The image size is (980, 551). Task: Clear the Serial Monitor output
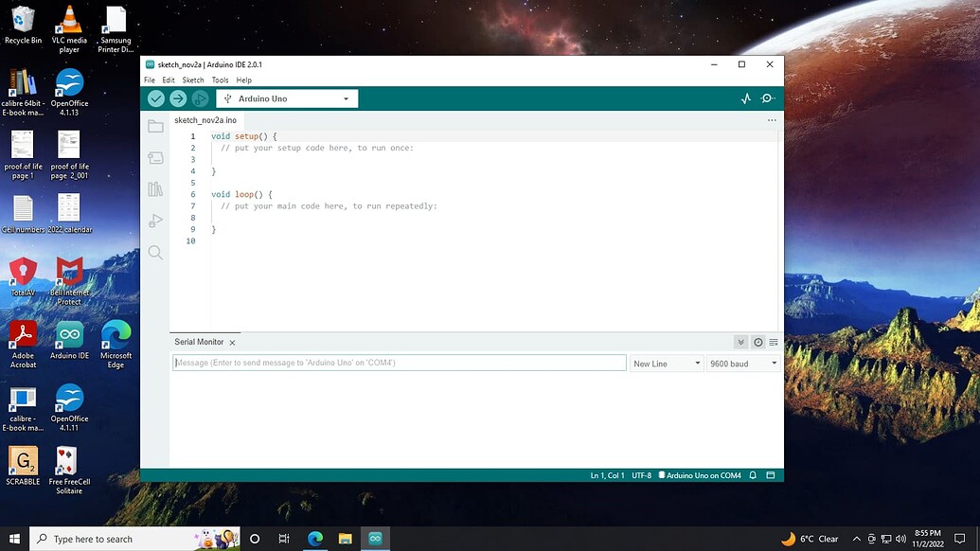point(773,342)
